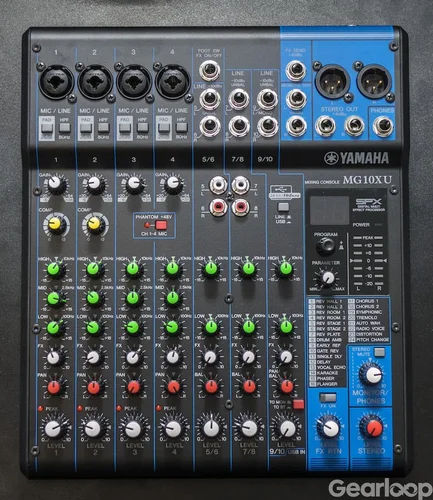Screen dimensions: 433x500
Task: Adjust the green LOW EQ knob on channel 3
Action: tap(133, 328)
